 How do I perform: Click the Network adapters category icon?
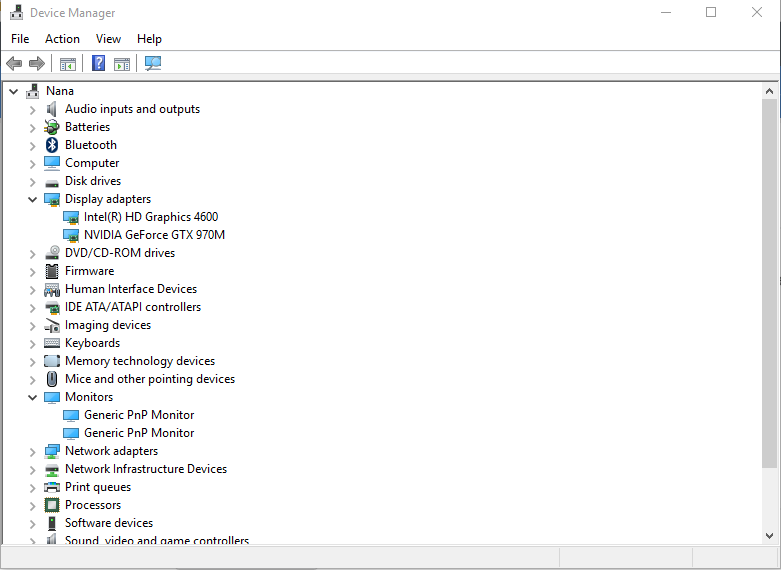coord(52,451)
